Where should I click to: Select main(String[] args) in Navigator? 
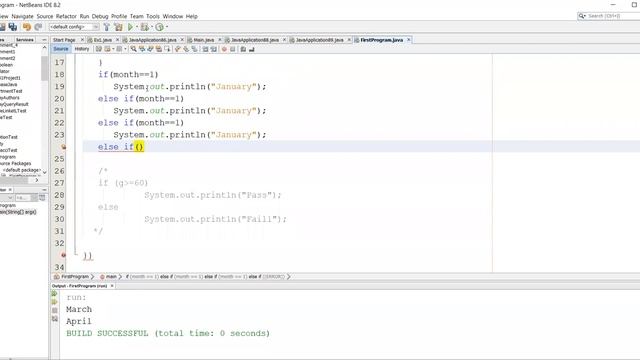[x=18, y=212]
